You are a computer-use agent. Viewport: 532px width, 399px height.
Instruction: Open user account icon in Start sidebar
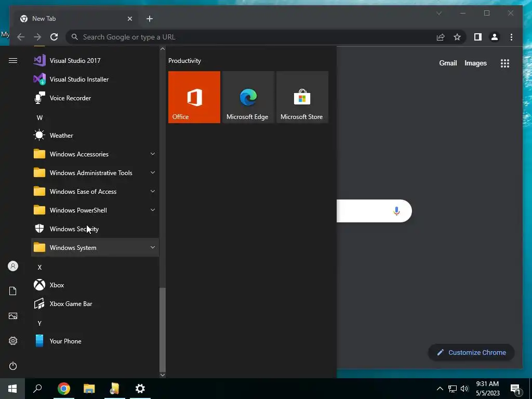tap(13, 267)
